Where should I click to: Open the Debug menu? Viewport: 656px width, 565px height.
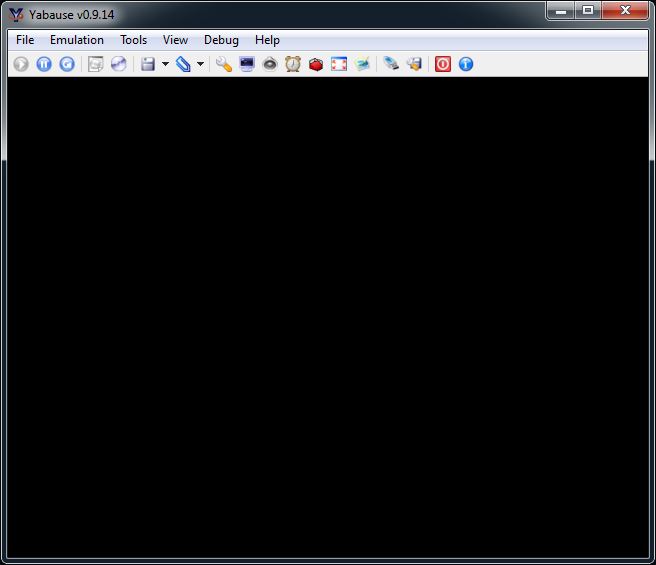point(221,40)
